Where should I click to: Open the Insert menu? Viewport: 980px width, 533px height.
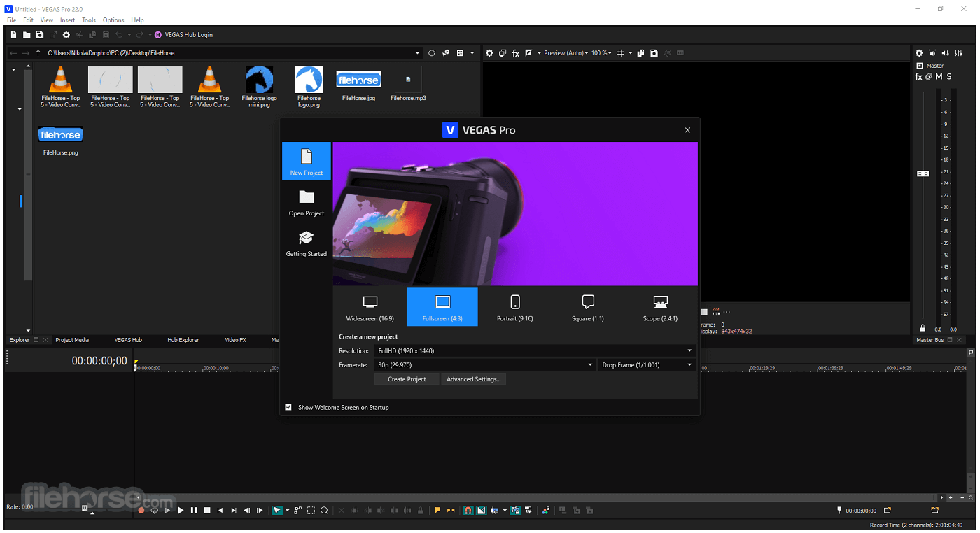[x=67, y=20]
